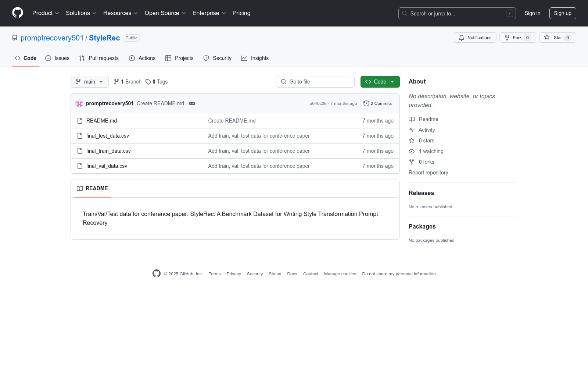Screen dimensions: 588x368
Task: Select the README tab heading
Action: [x=92, y=188]
